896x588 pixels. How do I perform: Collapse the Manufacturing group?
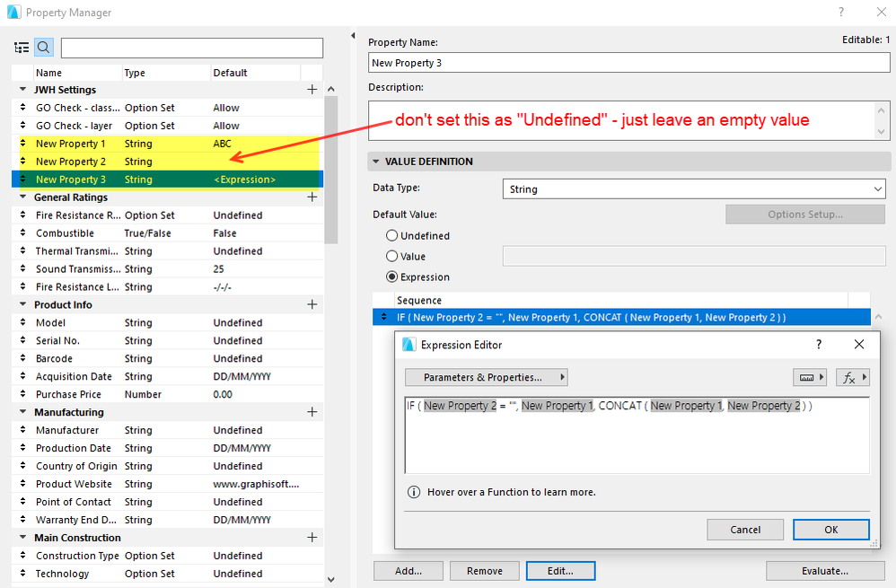(x=22, y=411)
